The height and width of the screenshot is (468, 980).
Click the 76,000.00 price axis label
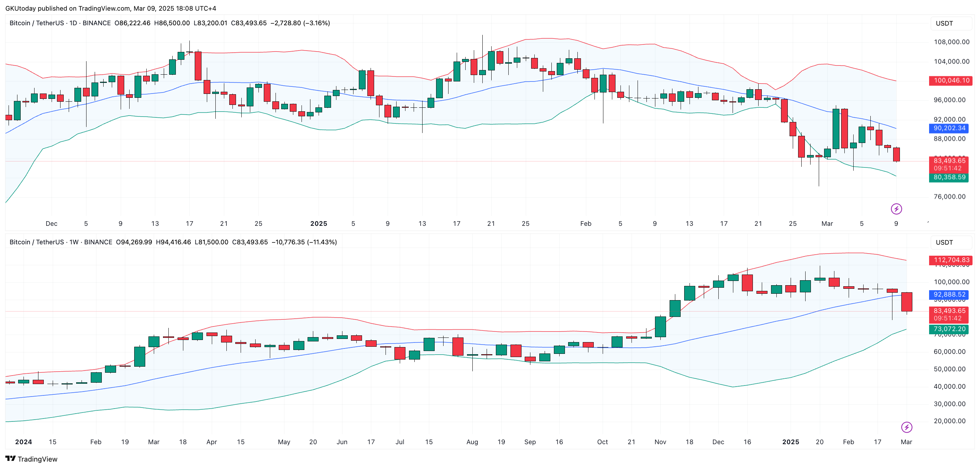pos(950,197)
